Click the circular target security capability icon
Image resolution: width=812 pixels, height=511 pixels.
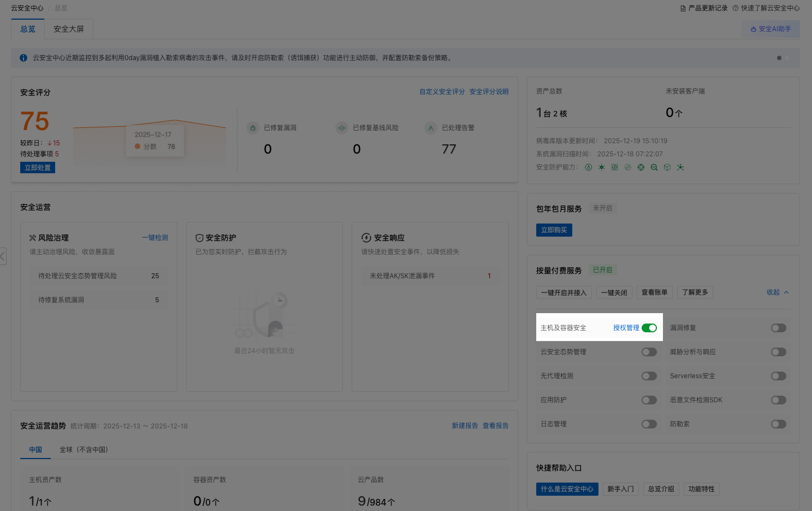(x=641, y=167)
